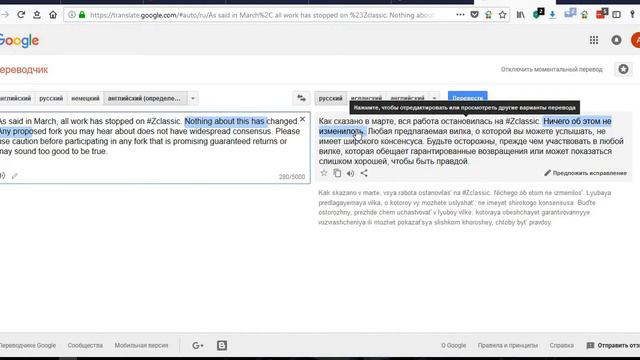The image size is (640, 360).
Task: Click the Переводчик heading
Action: (24, 70)
